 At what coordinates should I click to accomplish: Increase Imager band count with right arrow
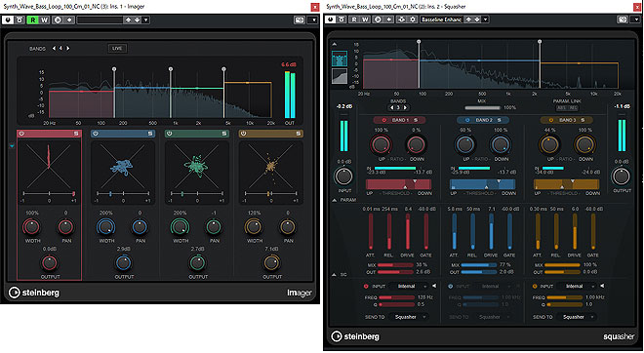pos(67,49)
